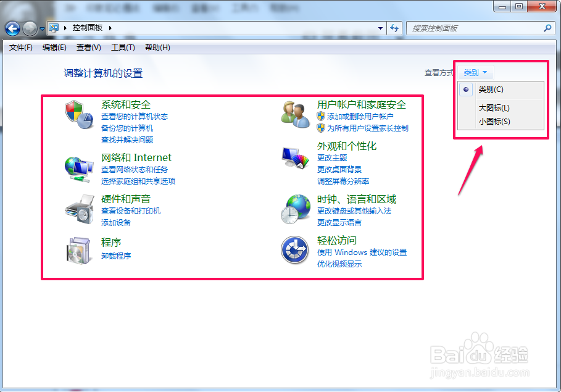Open the 工具(T) menu
Image resolution: width=561 pixels, height=392 pixels.
pos(123,48)
